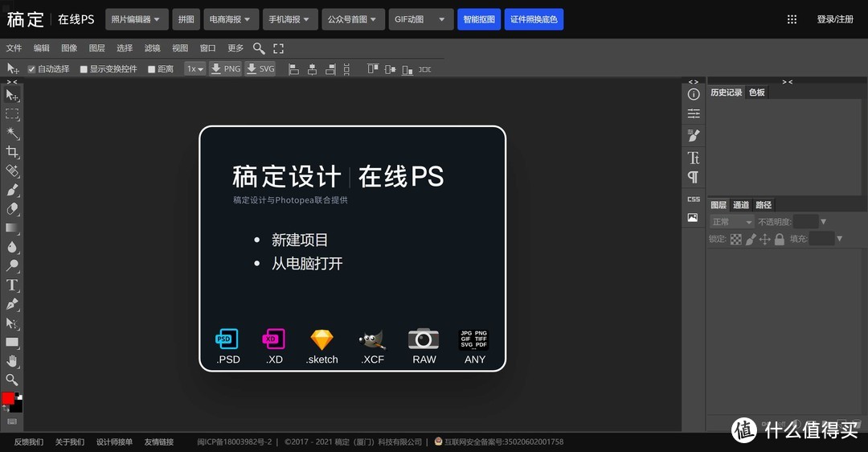Open 手机海报 dropdown
The image size is (868, 452).
point(290,19)
